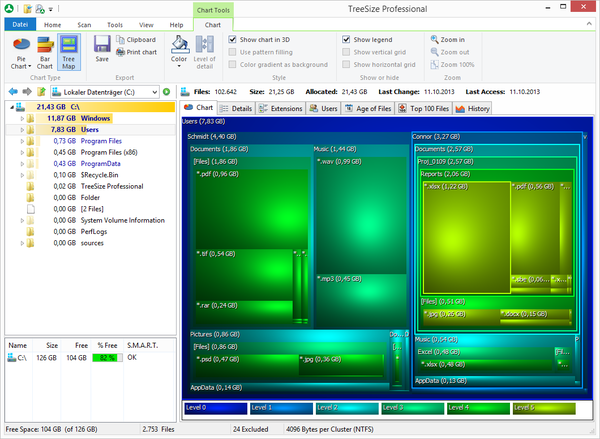The image size is (600, 439).
Task: Toggle Color gradient as background checkbox
Action: (x=232, y=65)
